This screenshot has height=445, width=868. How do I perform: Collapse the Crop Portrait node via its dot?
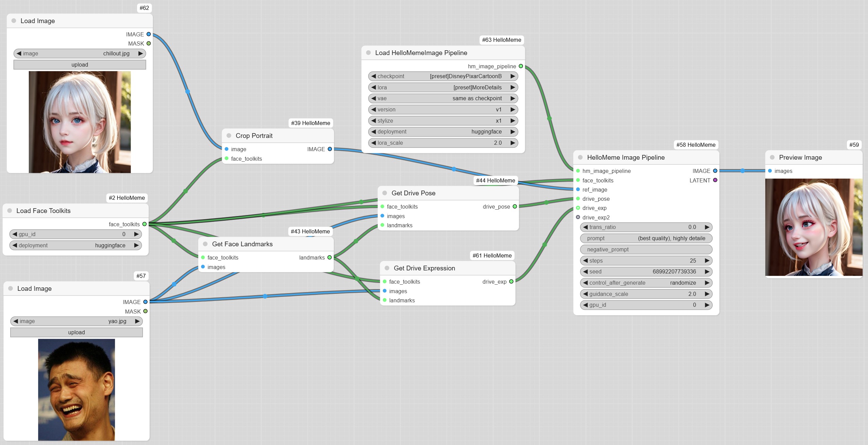coord(229,136)
